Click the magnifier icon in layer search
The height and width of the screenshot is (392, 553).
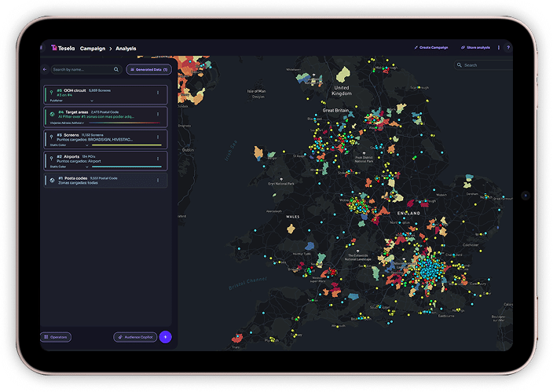click(116, 69)
